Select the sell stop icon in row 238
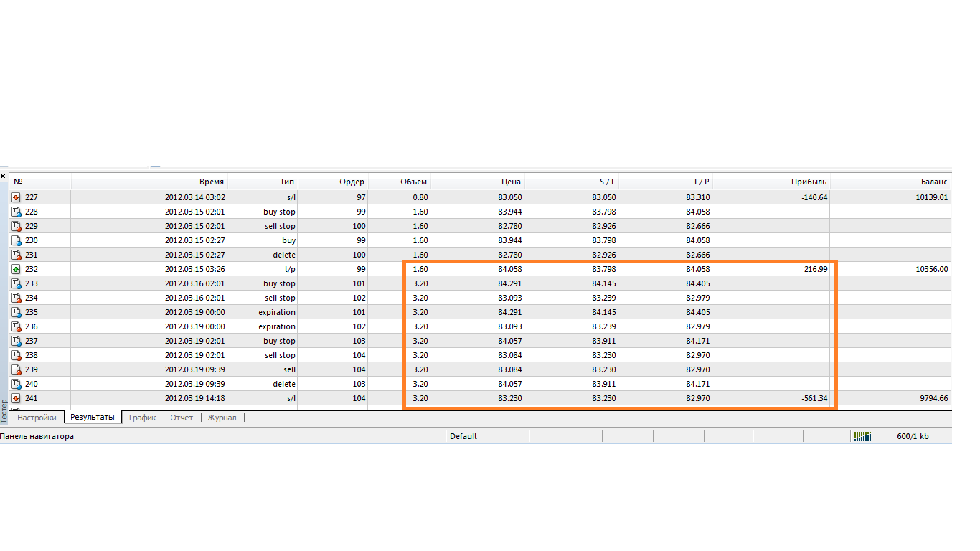The width and height of the screenshot is (980, 551). [x=16, y=355]
